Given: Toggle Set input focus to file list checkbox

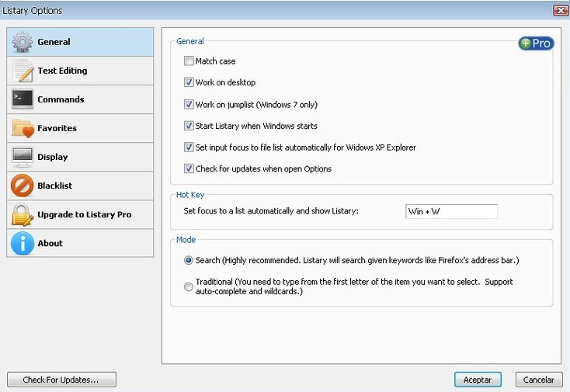Looking at the screenshot, I should coord(189,147).
